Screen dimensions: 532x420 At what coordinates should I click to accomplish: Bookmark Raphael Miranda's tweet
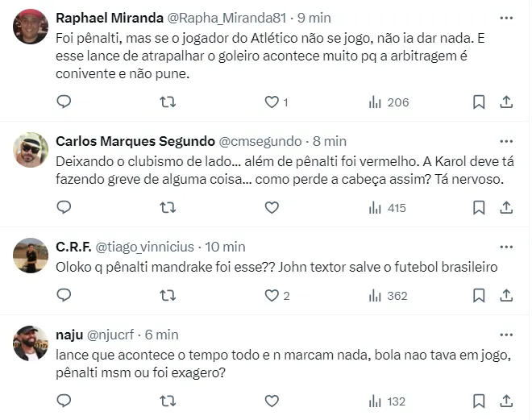pos(478,102)
